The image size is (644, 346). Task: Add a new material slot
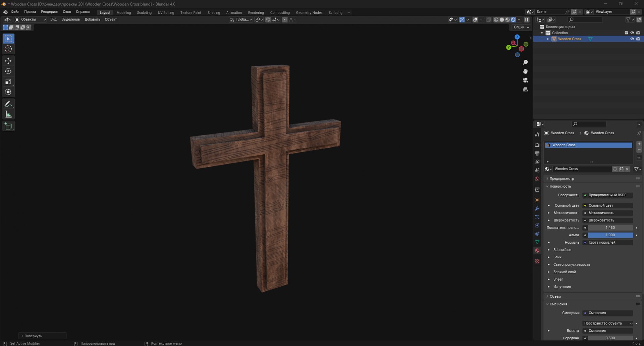point(639,144)
